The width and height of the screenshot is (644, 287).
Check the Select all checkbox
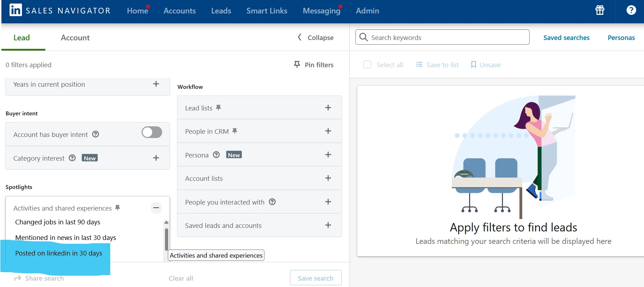367,64
